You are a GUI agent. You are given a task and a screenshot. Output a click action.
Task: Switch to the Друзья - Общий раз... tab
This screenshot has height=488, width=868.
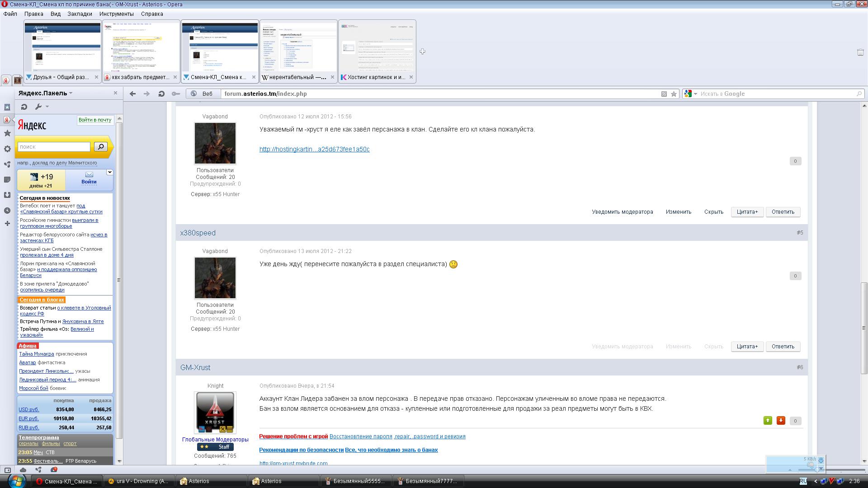pos(62,52)
